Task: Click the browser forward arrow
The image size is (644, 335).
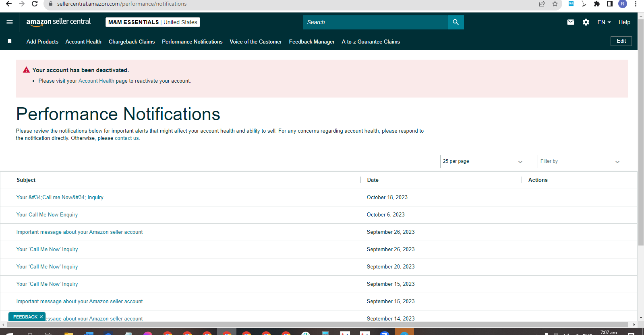Action: click(22, 4)
